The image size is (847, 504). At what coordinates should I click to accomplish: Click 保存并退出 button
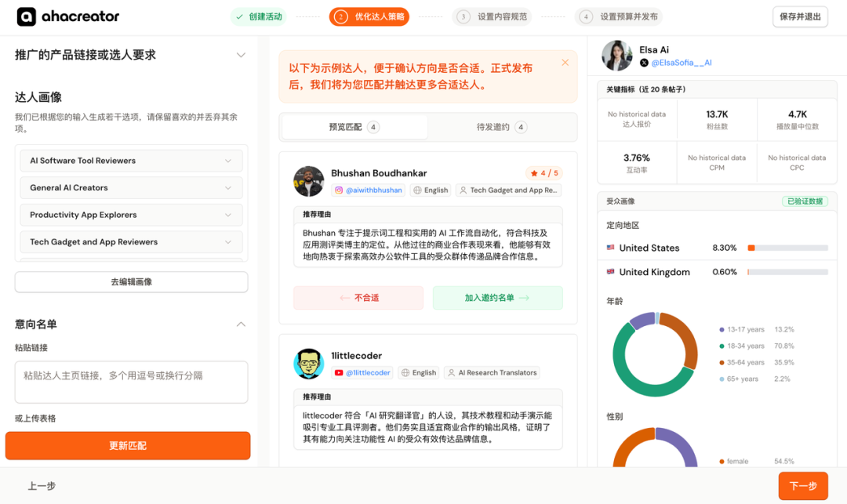800,16
